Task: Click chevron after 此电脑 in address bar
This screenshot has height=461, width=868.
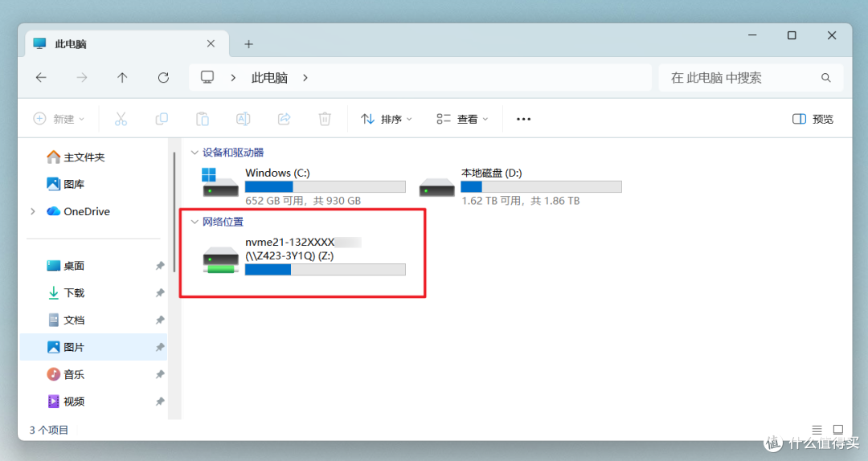Action: [x=305, y=77]
